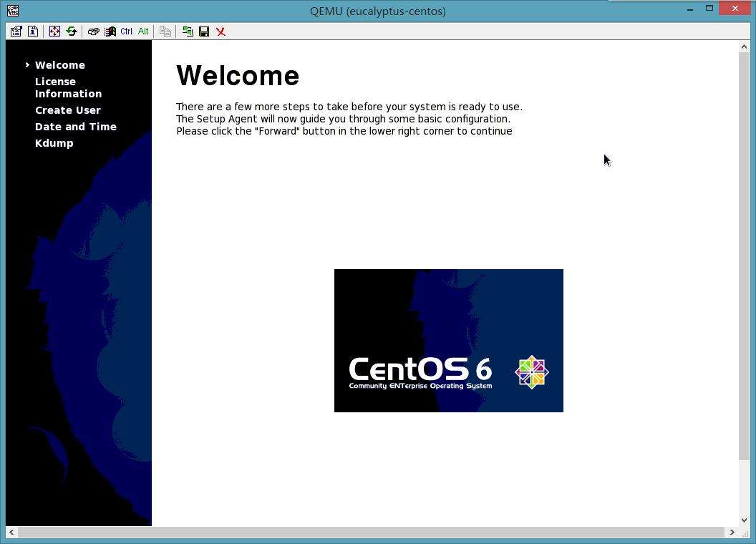Click the horizontal scrollbar right arrow

732,532
